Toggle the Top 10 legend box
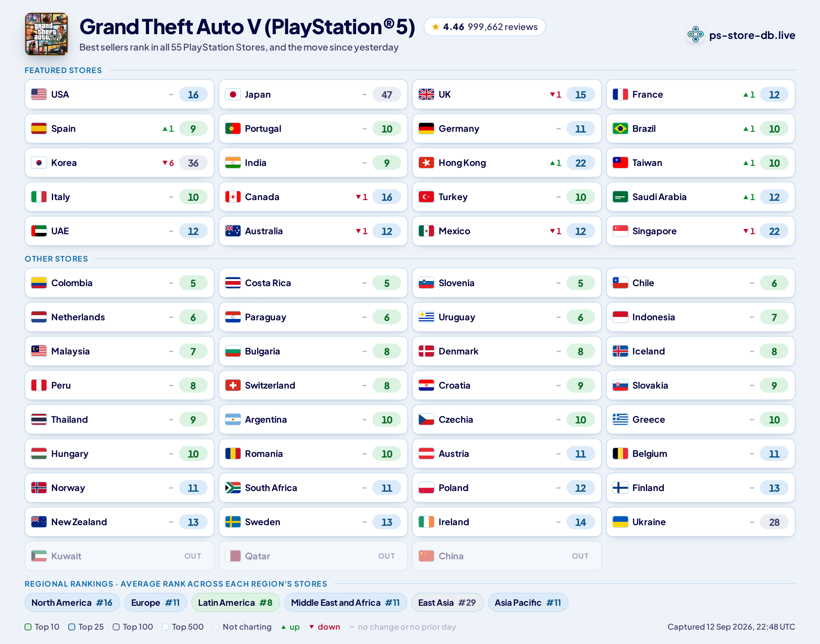Viewport: 820px width, 644px height. (28, 627)
